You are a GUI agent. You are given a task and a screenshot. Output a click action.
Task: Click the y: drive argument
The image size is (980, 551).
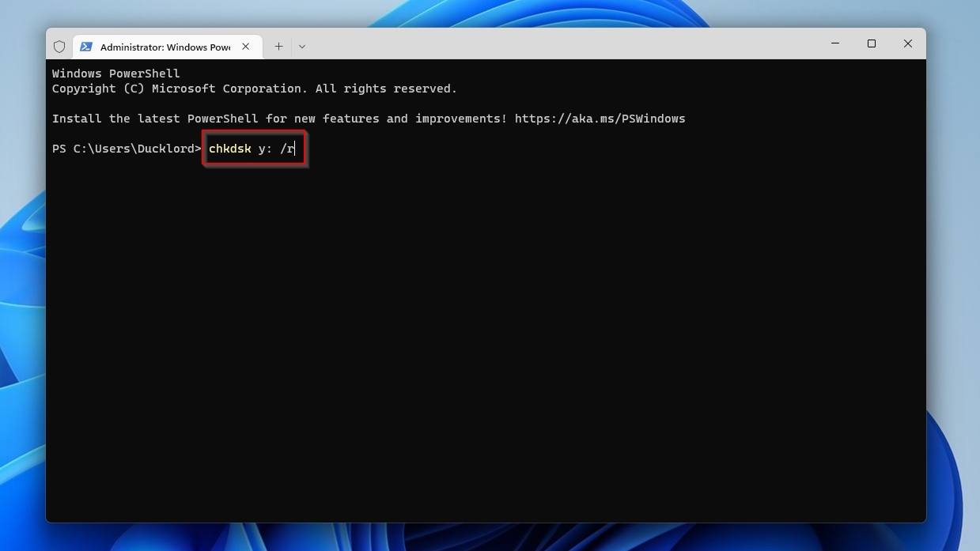click(x=265, y=149)
